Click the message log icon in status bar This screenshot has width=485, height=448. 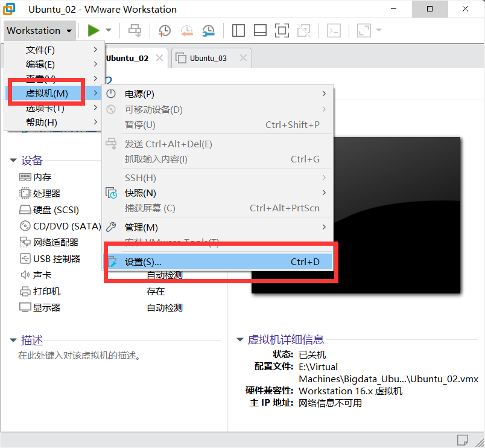[463, 440]
